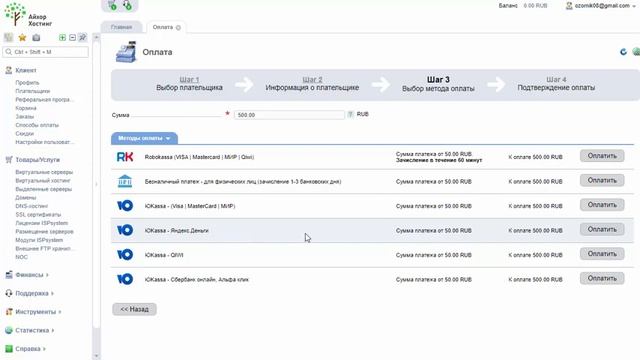This screenshot has width=640, height=360.
Task: Pay with Robokassa using its Оплатить button
Action: pos(602,156)
